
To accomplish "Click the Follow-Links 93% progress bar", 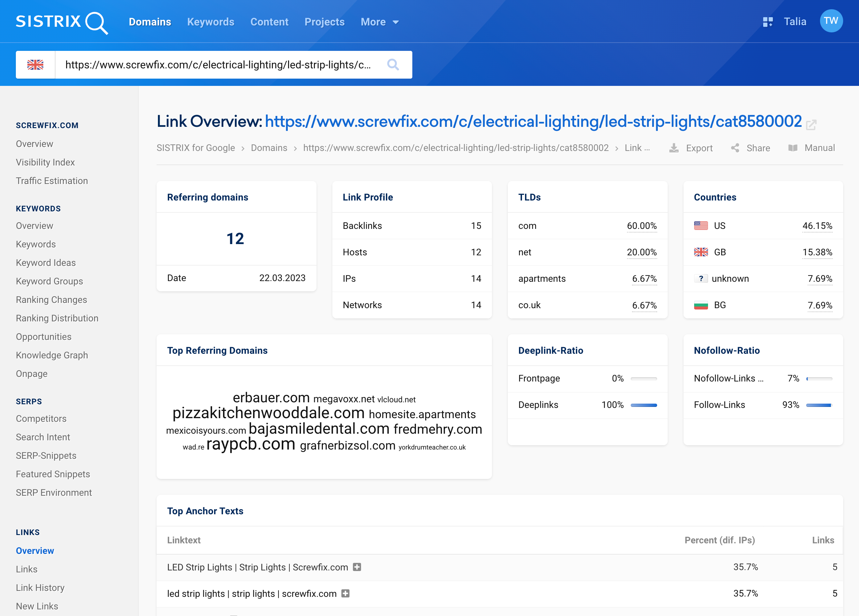I will 819,405.
